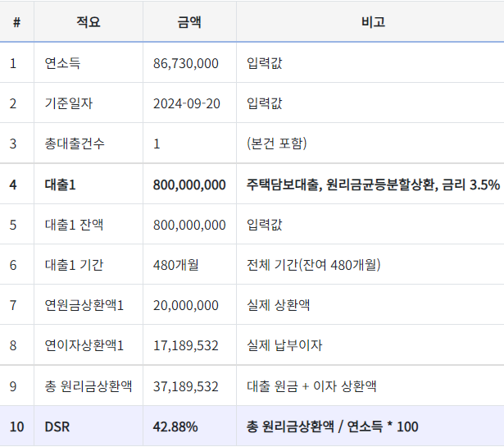
Task: Select the date value 2024-09-20
Action: (186, 104)
